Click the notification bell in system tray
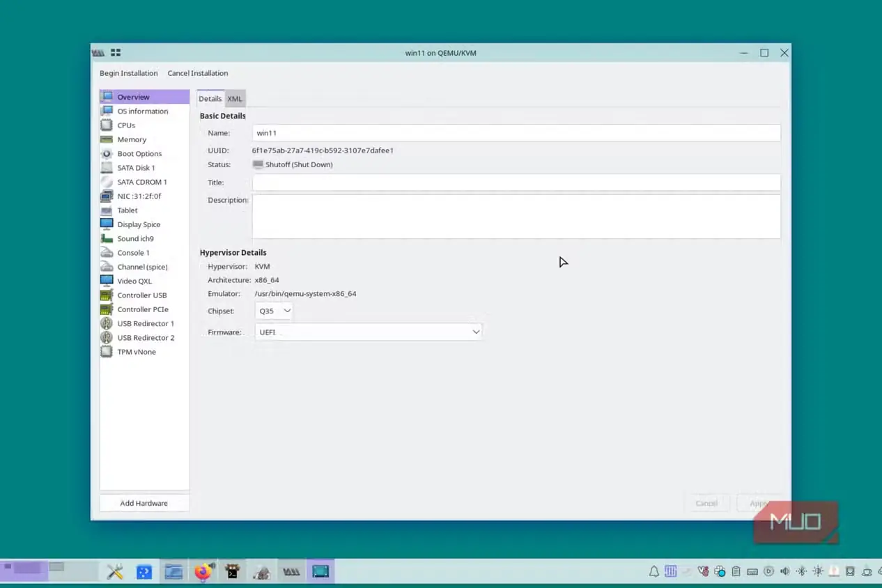This screenshot has width=882, height=588. point(654,571)
